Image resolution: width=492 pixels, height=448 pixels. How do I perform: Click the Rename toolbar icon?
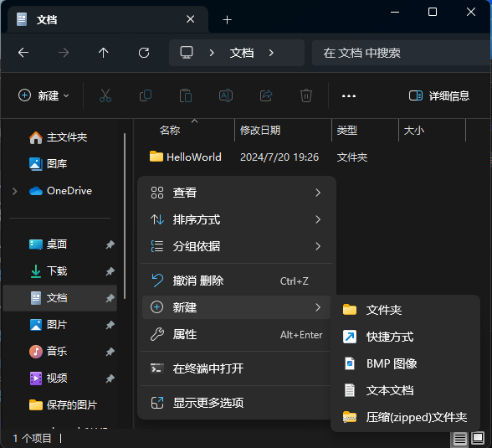click(226, 95)
